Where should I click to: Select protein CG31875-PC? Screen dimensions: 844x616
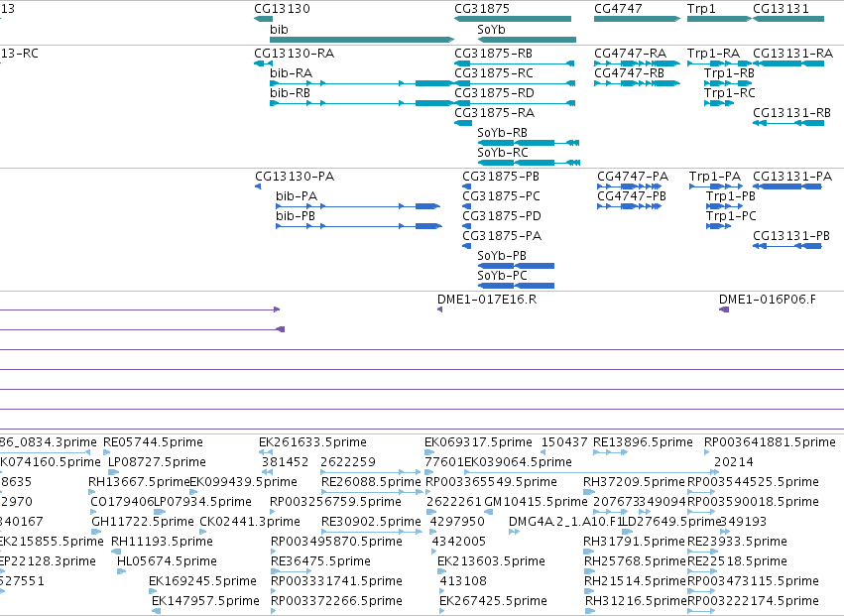[x=467, y=206]
